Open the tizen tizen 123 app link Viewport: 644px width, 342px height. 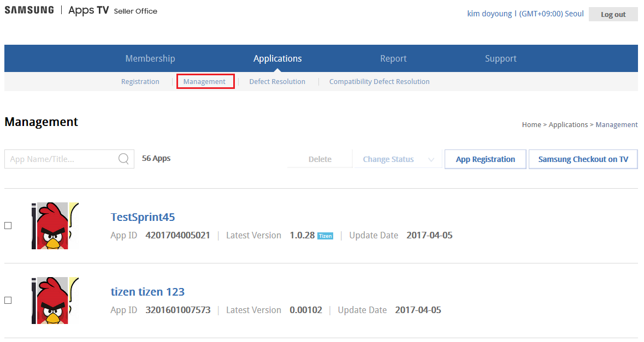pos(147,292)
